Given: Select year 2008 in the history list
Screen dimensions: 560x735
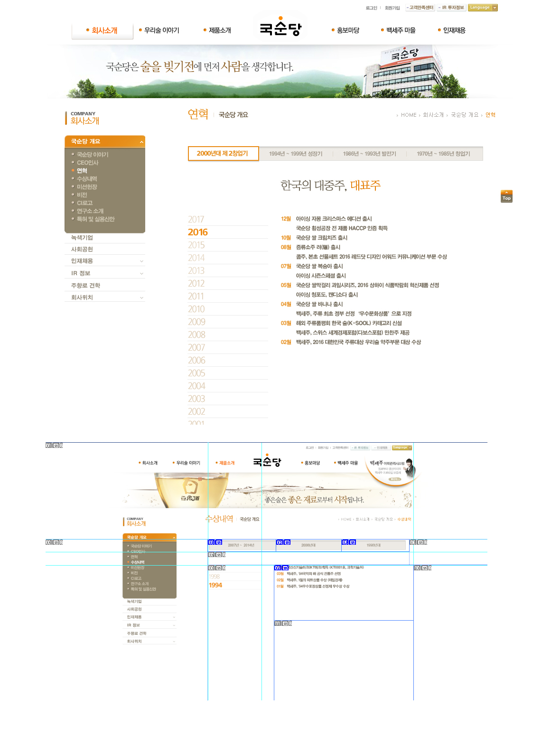Looking at the screenshot, I should coord(196,335).
